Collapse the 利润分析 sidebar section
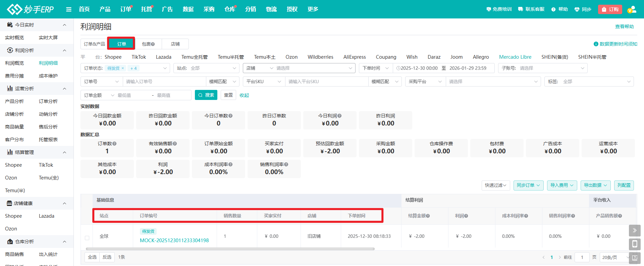The image size is (644, 266). pyautogui.click(x=64, y=50)
